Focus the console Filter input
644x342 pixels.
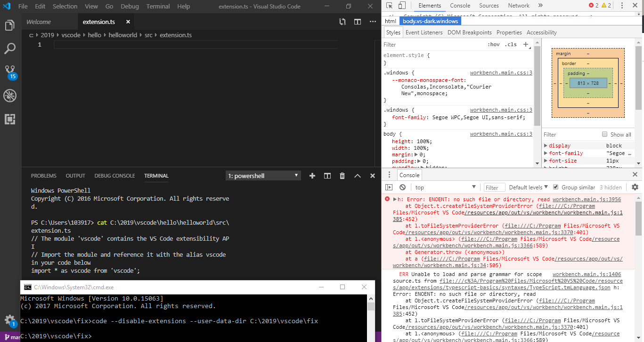tap(495, 187)
